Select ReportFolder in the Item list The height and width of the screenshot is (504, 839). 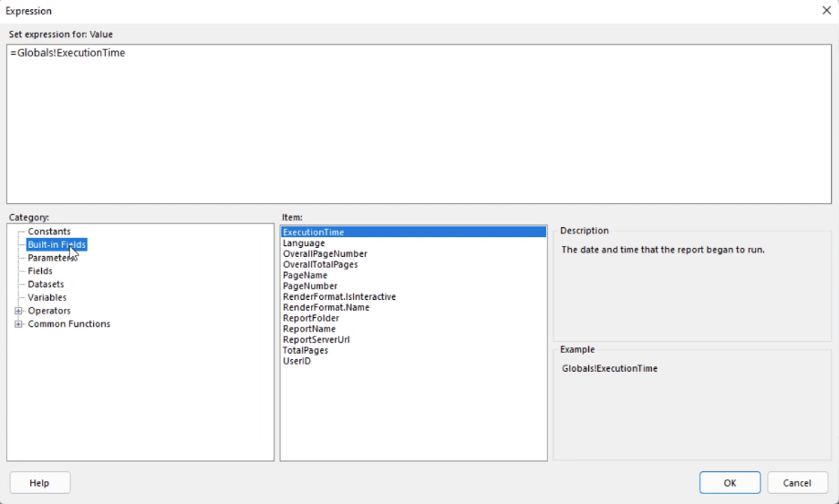(x=311, y=318)
